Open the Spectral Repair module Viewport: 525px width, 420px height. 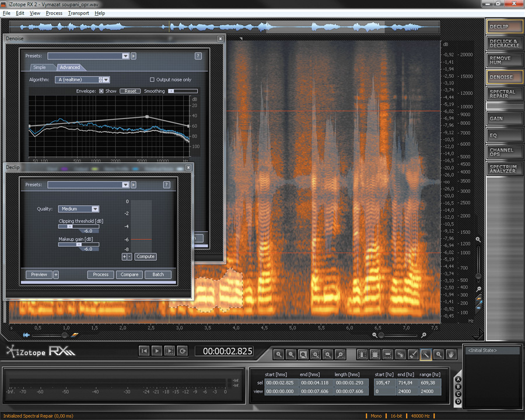tap(504, 94)
